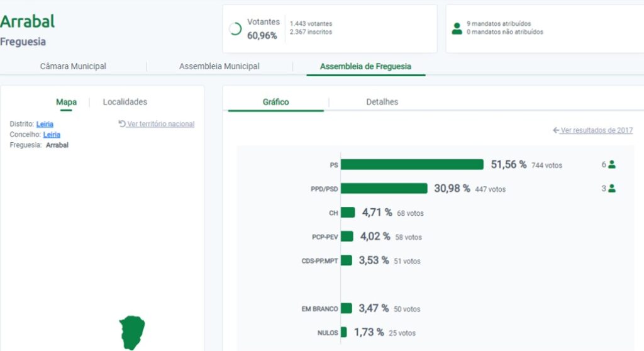
Task: Click the voter turnout circular progress icon
Action: point(236,29)
